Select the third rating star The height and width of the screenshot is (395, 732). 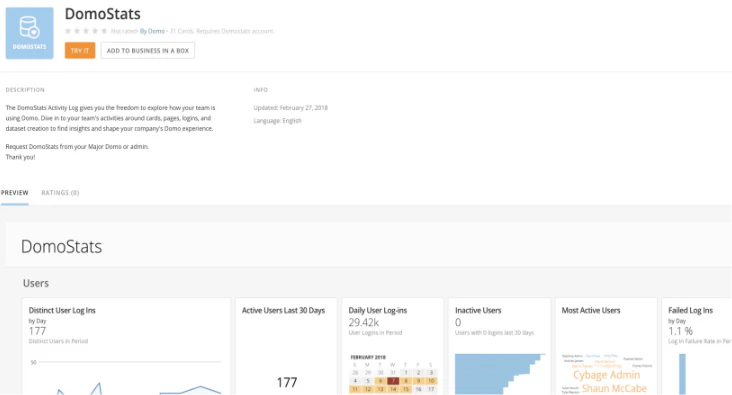(86, 31)
